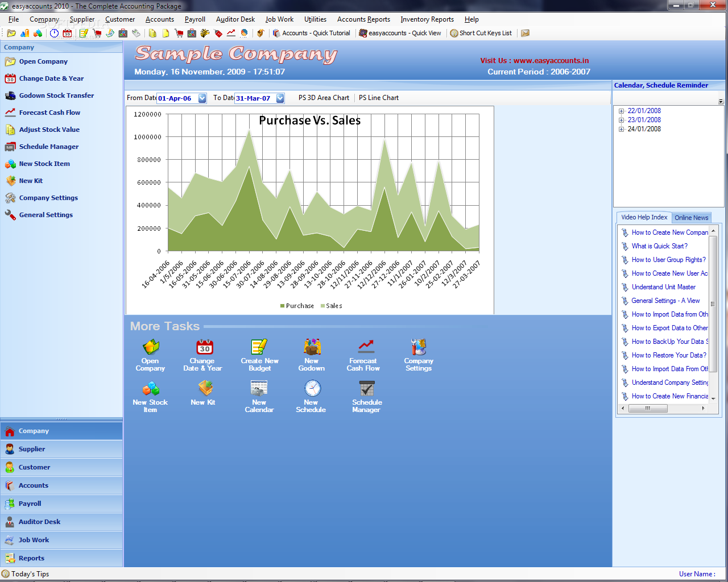This screenshot has height=582, width=728.
Task: Select Godown Stock Transfer in the left panel
Action: click(x=56, y=95)
